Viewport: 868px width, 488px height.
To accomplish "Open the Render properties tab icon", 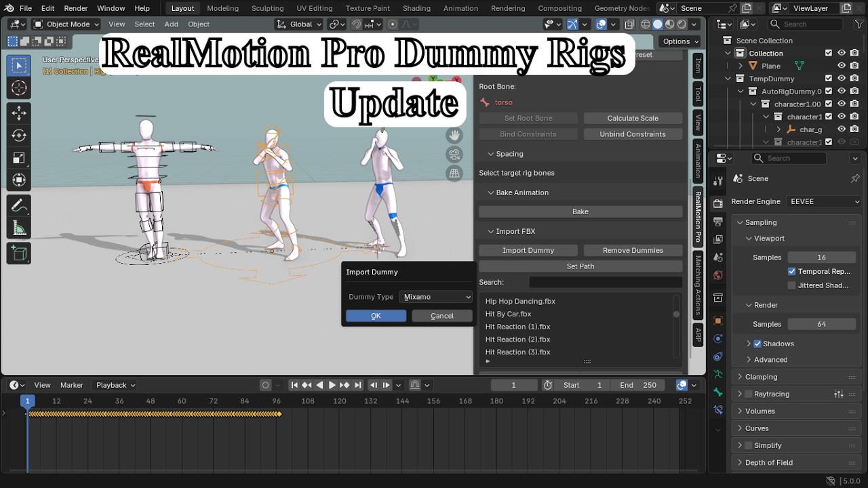I will click(x=718, y=203).
